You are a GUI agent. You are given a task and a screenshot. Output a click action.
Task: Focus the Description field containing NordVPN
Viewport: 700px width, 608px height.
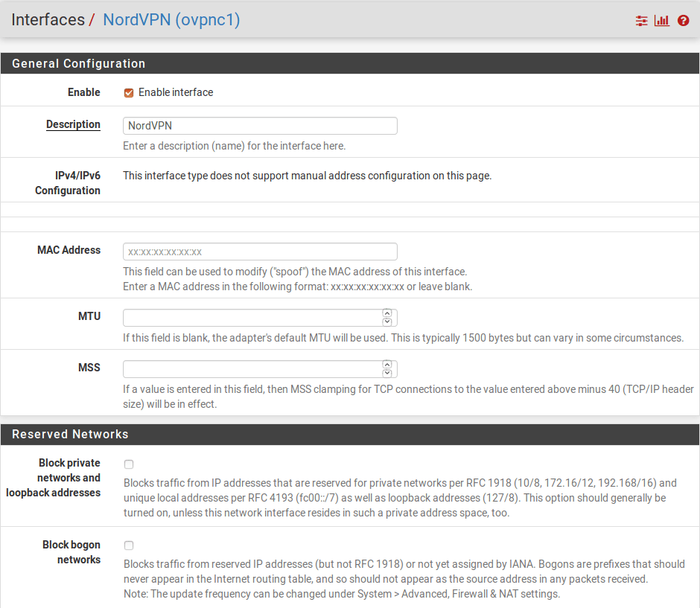260,126
